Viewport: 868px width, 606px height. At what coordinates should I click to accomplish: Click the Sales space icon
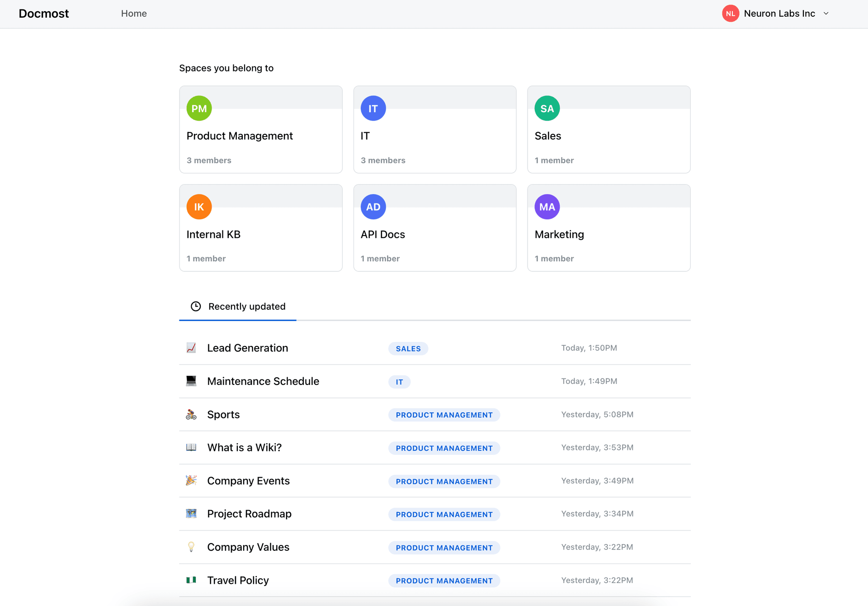[547, 108]
